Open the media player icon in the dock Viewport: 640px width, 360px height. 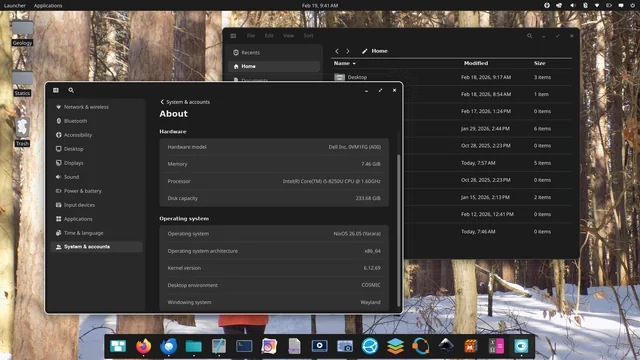click(x=320, y=346)
